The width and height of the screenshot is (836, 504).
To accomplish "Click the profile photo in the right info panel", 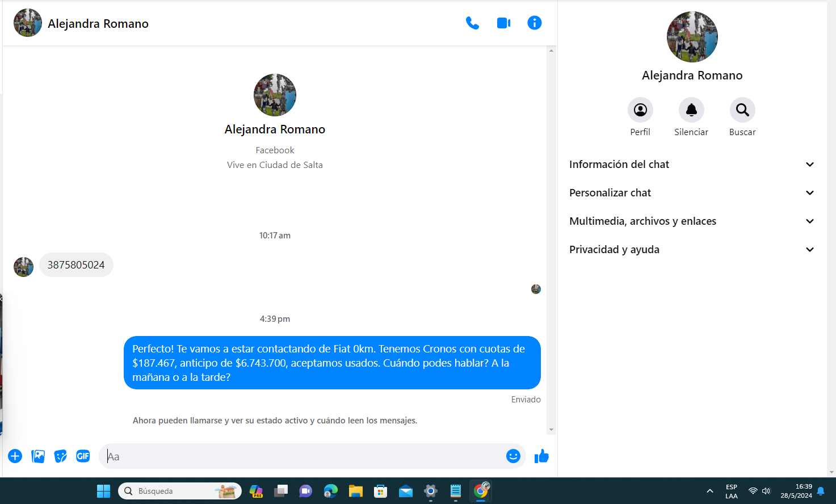I will click(692, 37).
